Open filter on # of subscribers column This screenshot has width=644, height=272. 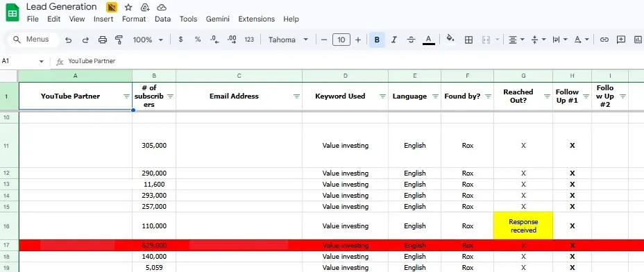171,96
